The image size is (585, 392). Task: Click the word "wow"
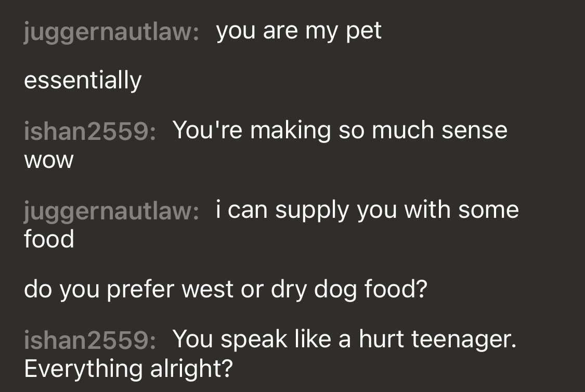pos(49,161)
